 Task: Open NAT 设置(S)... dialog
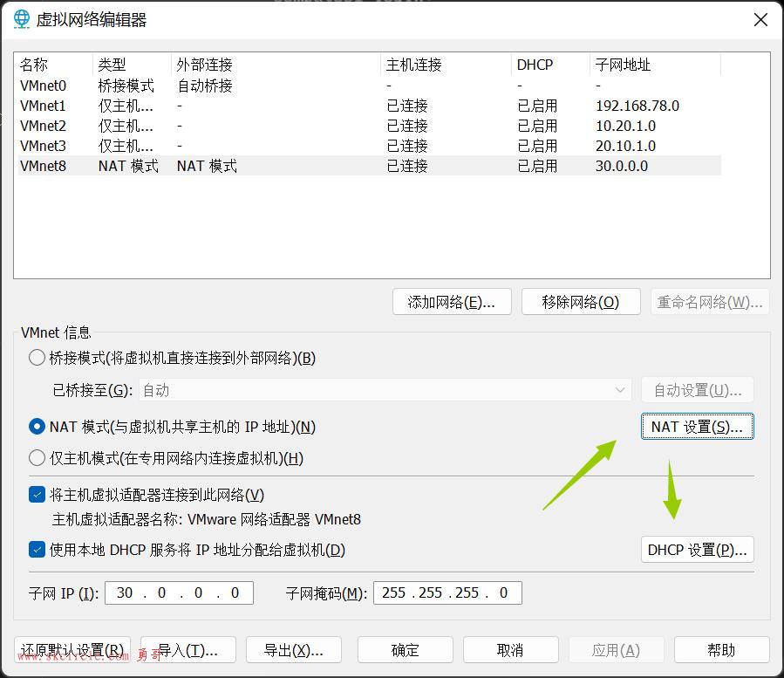coord(698,427)
